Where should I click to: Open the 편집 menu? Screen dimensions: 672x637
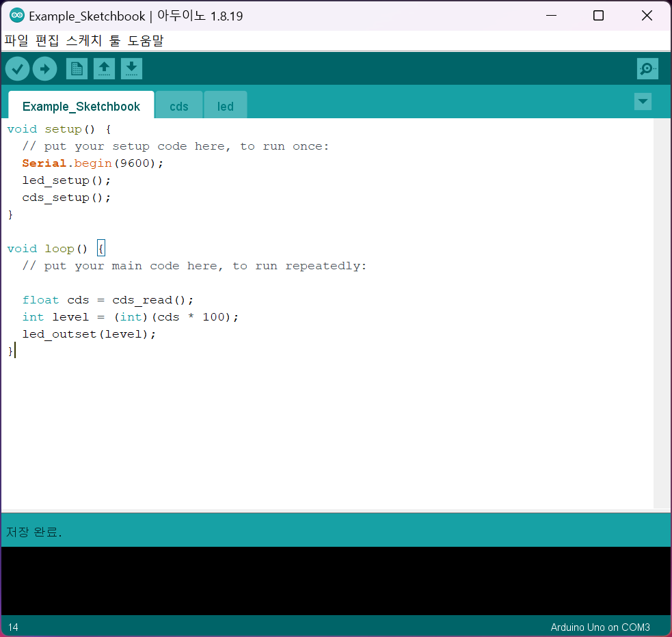tap(47, 41)
